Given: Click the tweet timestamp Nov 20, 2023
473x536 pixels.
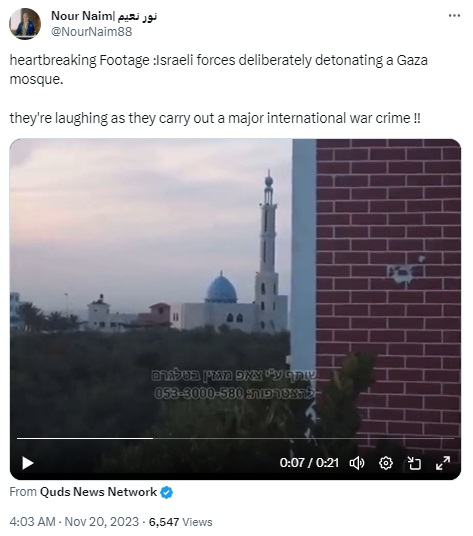Looking at the screenshot, I should click(x=102, y=522).
